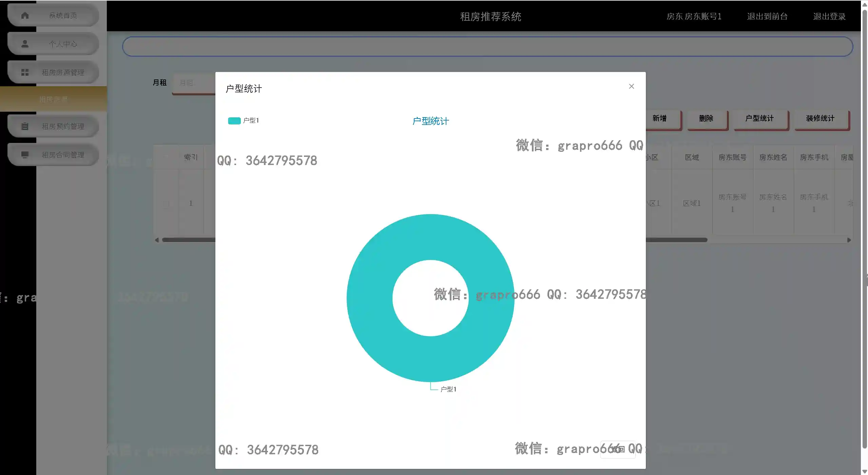Toggle the 户型1 legend swatch
Image resolution: width=868 pixels, height=475 pixels.
tap(234, 121)
